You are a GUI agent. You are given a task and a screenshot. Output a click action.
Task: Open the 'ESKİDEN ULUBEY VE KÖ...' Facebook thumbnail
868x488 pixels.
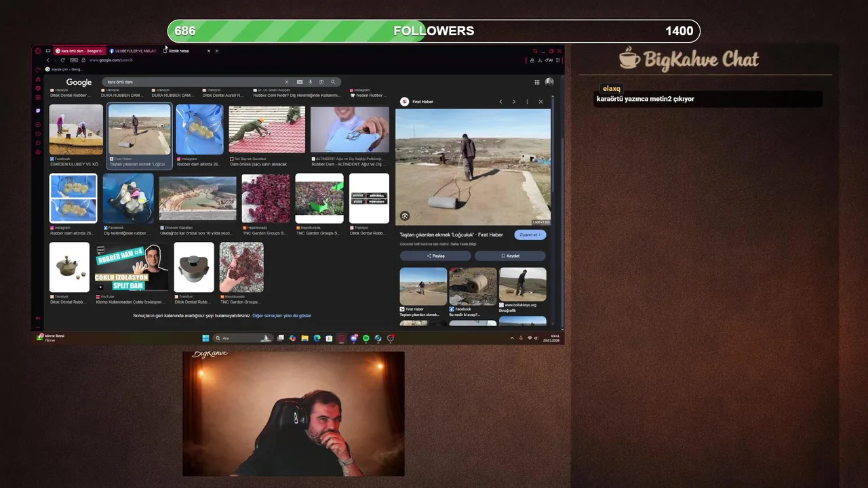pos(76,129)
